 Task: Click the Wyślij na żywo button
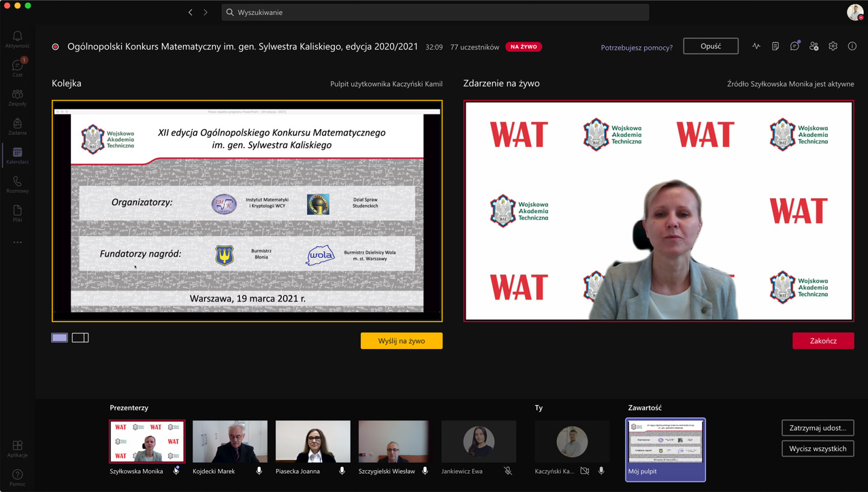tap(402, 341)
